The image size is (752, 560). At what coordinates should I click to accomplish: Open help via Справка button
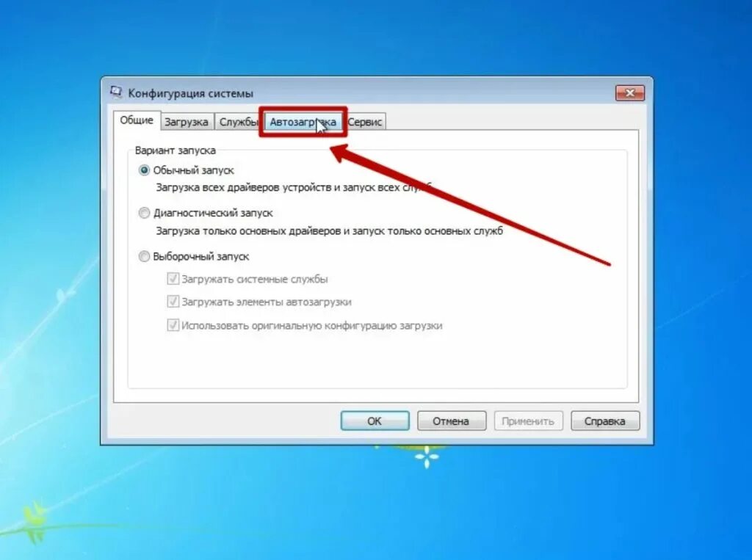point(605,421)
